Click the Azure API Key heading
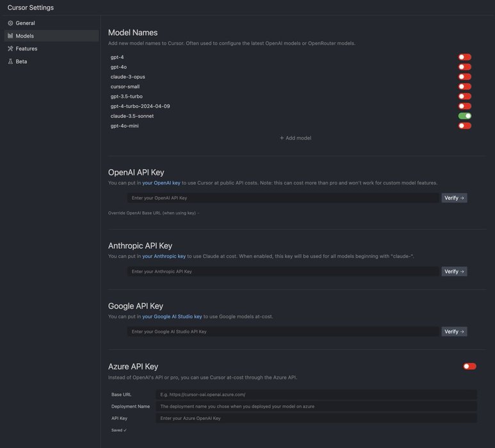Image resolution: width=495 pixels, height=448 pixels. (133, 366)
